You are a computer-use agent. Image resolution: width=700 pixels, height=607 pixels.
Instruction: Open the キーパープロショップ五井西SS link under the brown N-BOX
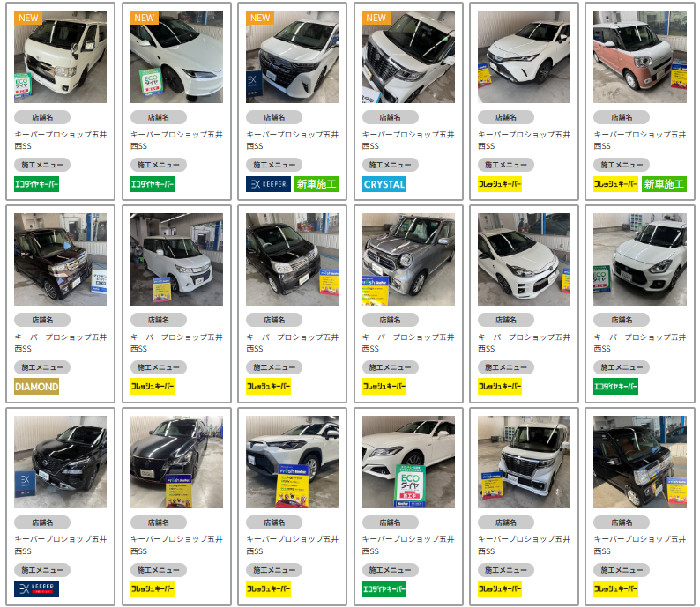point(60,343)
